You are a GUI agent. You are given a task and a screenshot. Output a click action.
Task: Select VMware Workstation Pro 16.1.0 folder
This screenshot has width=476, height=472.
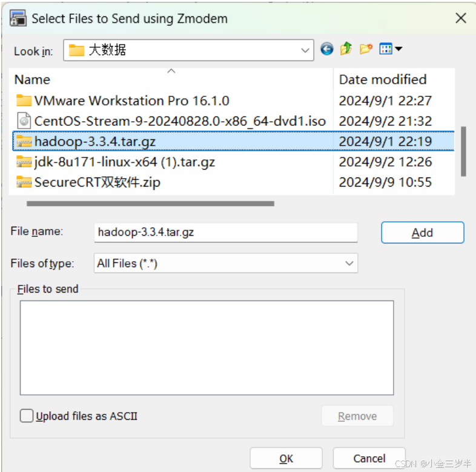[x=132, y=101]
